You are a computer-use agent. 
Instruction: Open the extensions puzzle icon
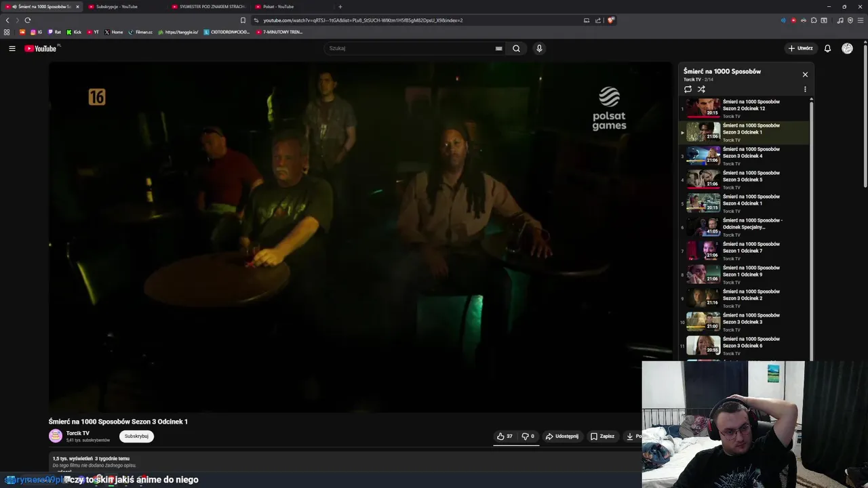point(814,20)
